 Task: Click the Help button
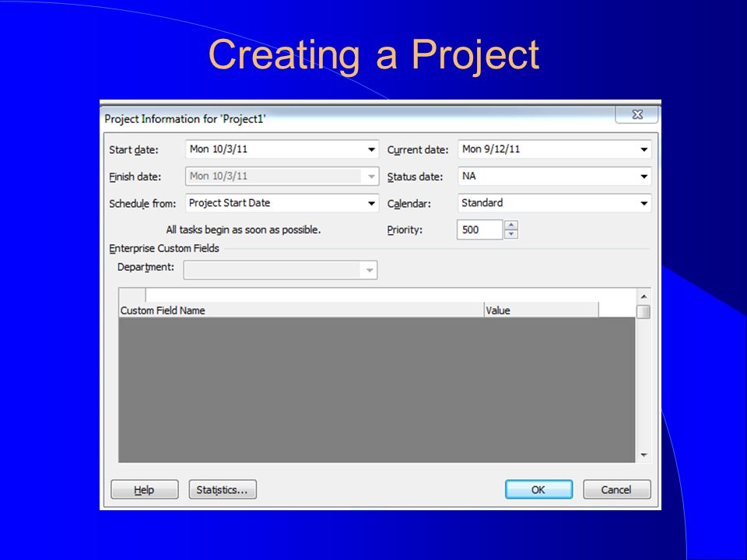(x=145, y=489)
